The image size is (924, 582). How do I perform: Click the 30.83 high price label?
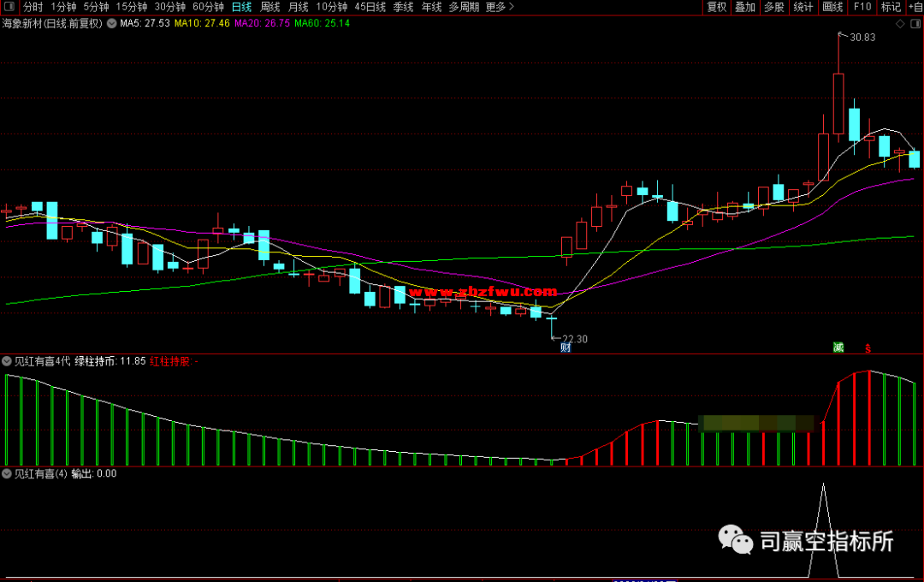pos(862,37)
